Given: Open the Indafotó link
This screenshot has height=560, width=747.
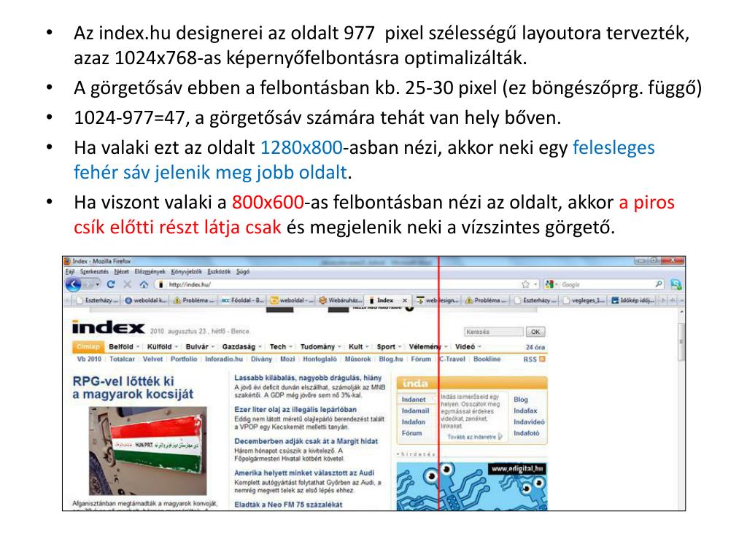Looking at the screenshot, I should pos(527,433).
